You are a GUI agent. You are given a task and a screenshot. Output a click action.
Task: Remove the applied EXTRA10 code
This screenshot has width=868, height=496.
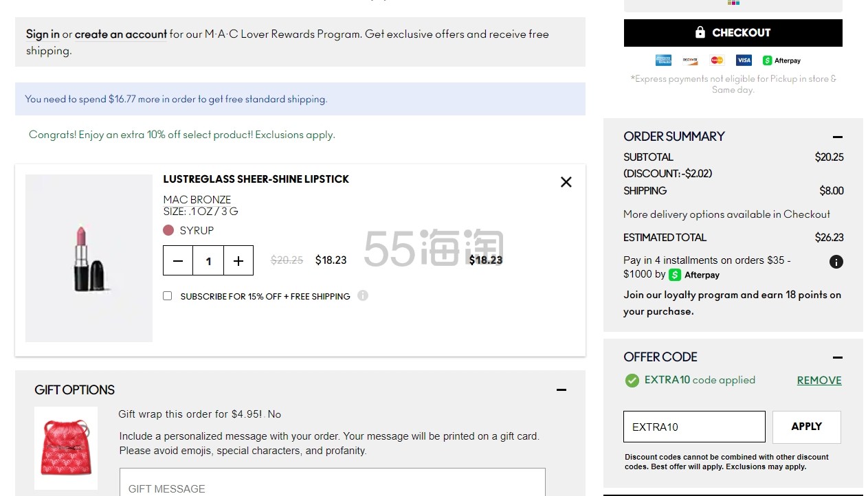point(819,381)
